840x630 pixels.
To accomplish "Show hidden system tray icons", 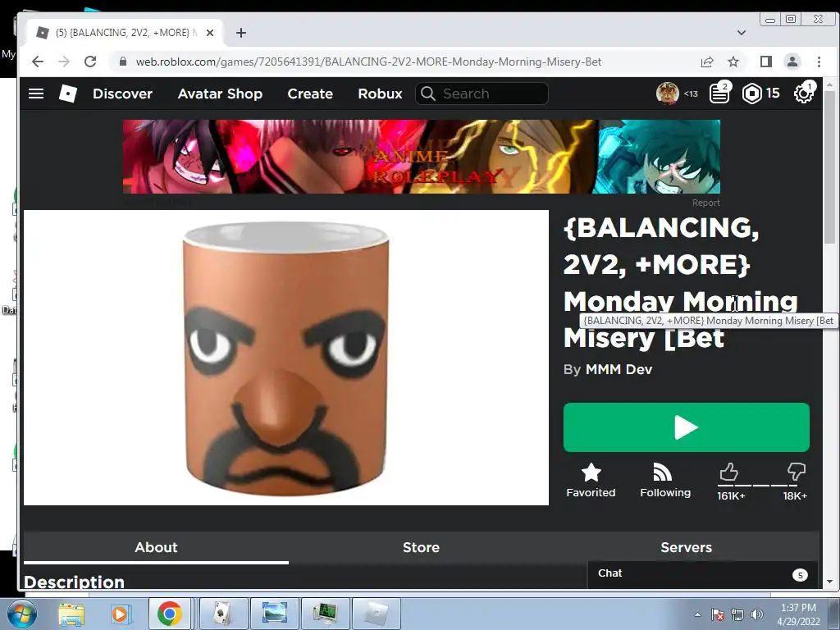I will coord(697,614).
